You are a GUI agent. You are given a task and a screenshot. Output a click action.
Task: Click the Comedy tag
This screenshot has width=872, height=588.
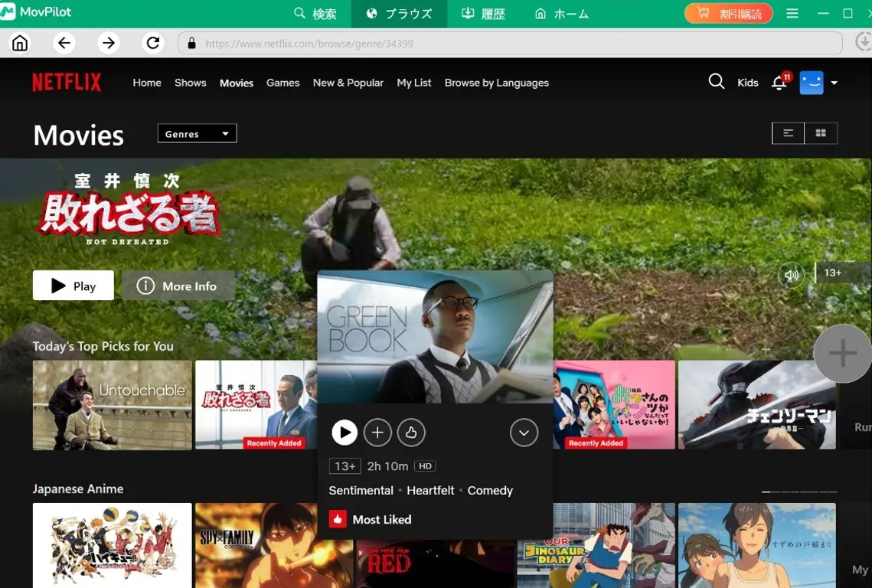pyautogui.click(x=490, y=490)
